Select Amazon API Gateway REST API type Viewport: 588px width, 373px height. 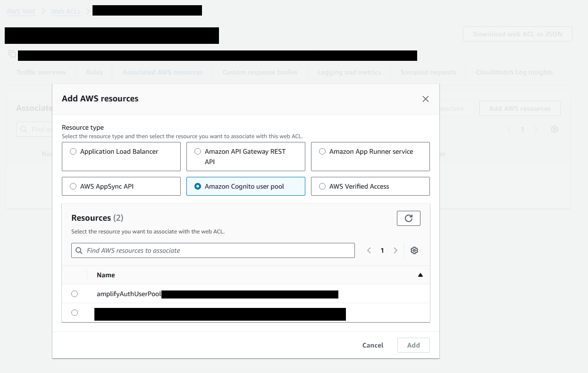tap(246, 157)
